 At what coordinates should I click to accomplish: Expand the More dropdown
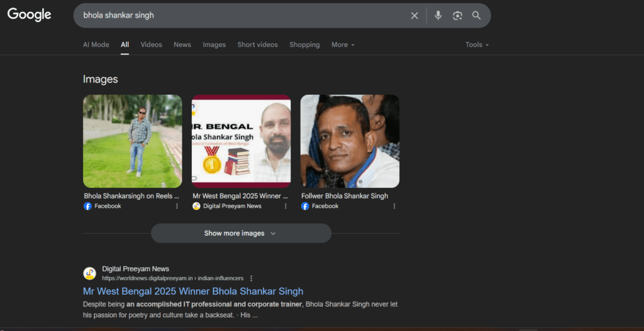[x=343, y=45]
